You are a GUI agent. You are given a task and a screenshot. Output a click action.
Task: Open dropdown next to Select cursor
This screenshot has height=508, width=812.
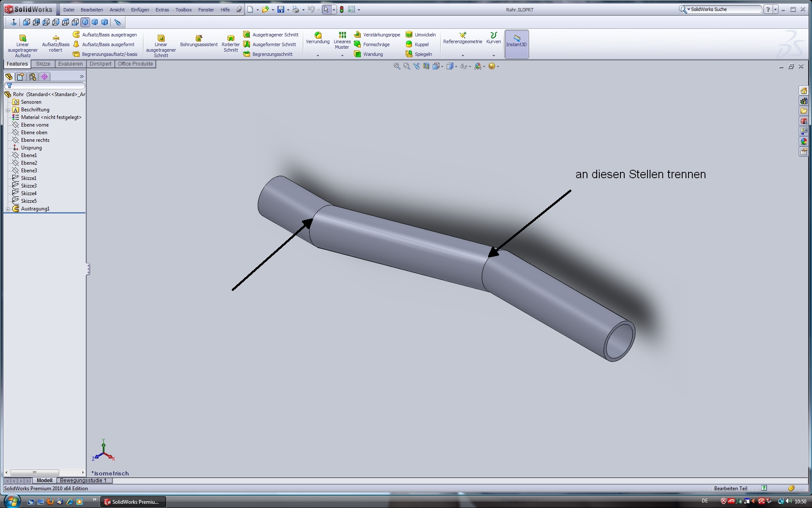(334, 10)
